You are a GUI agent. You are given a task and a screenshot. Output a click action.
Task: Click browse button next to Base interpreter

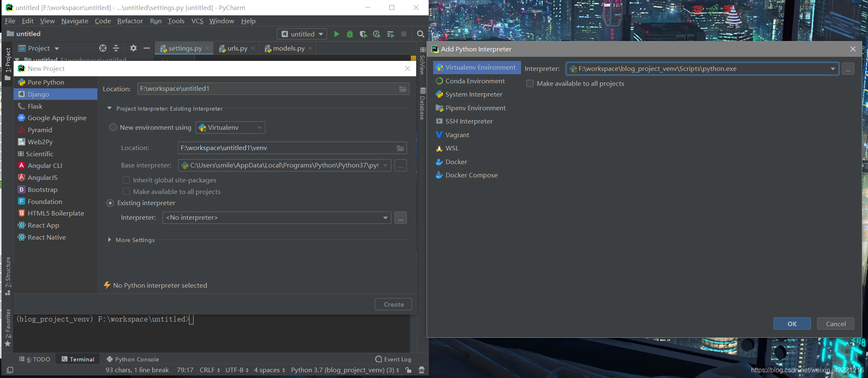(400, 165)
